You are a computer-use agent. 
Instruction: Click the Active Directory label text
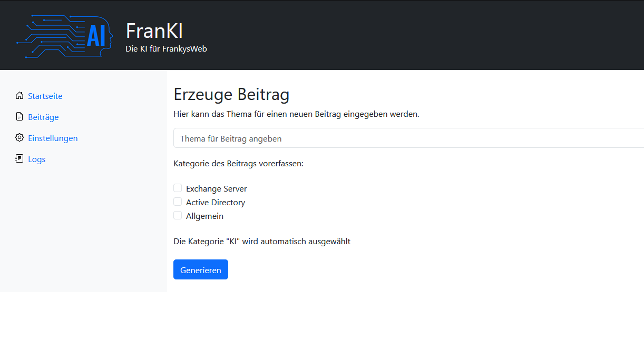click(x=216, y=202)
